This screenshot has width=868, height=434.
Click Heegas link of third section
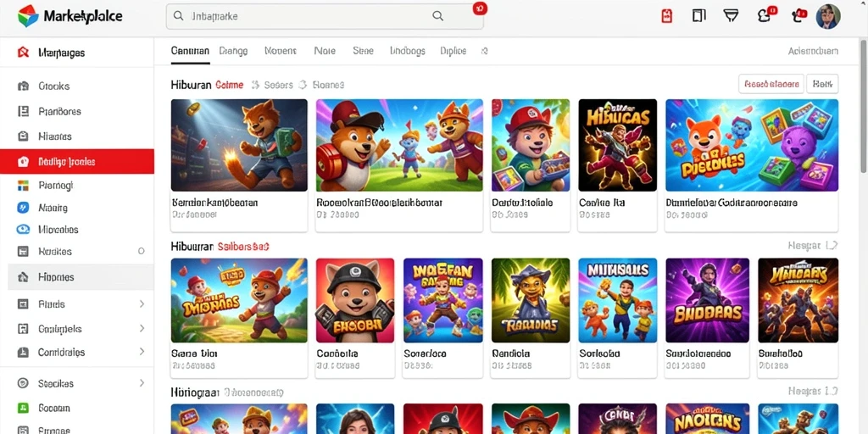coord(813,392)
